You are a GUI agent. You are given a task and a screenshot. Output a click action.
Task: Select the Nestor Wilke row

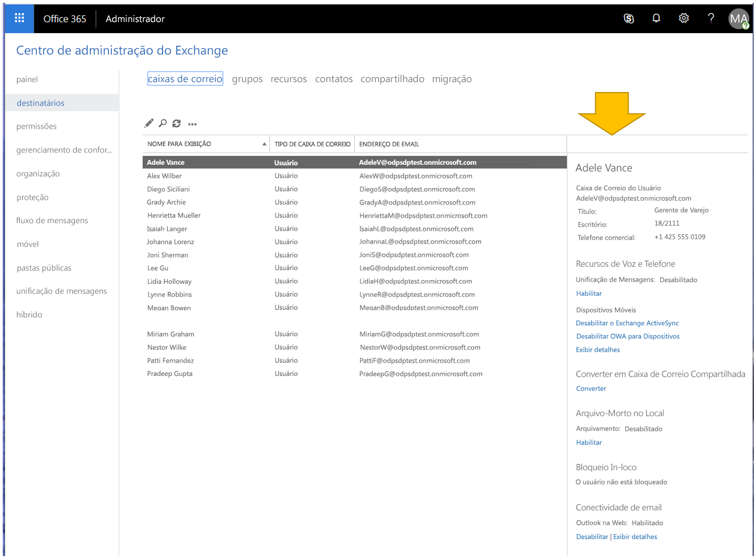355,347
